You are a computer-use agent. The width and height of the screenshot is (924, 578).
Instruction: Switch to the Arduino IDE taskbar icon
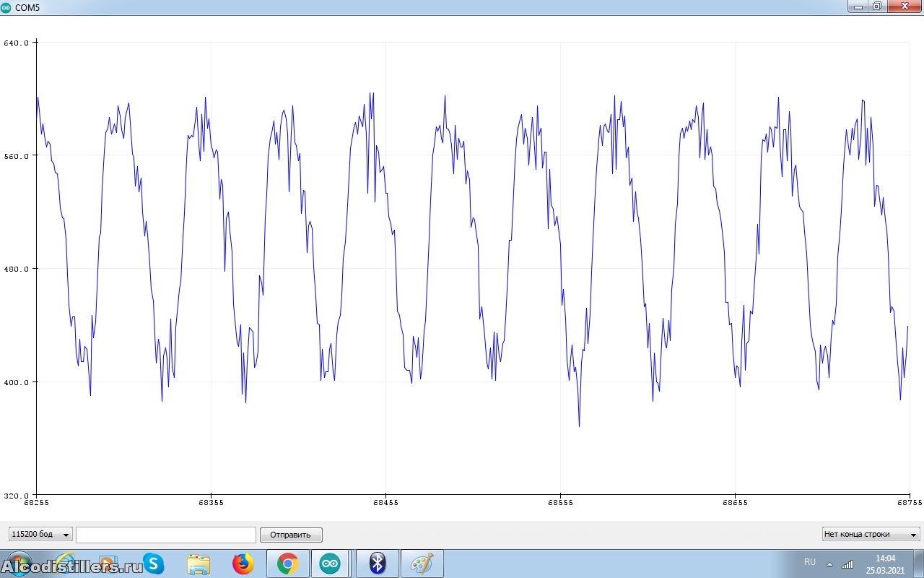click(x=331, y=564)
